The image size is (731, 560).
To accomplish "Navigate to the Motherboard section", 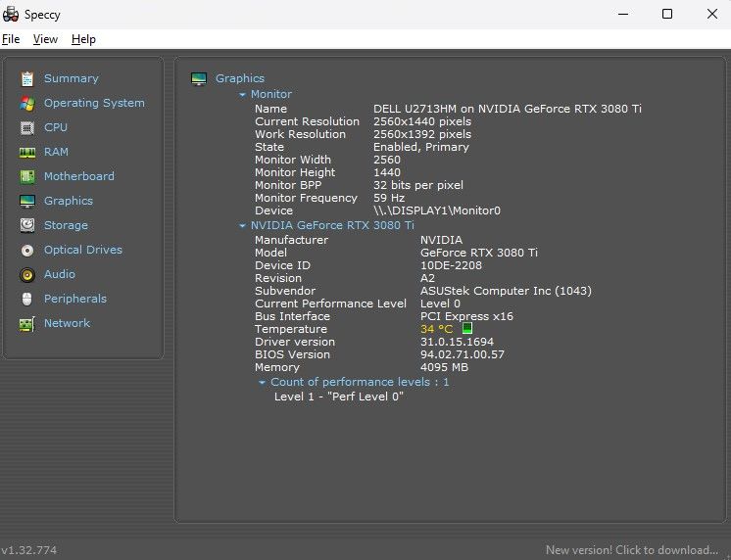I will (79, 176).
